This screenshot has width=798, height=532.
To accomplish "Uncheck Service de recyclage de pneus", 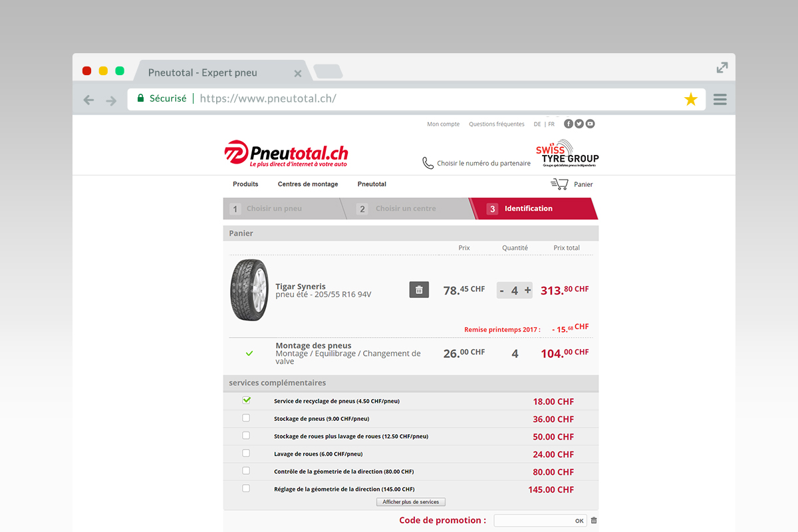I will 246,400.
